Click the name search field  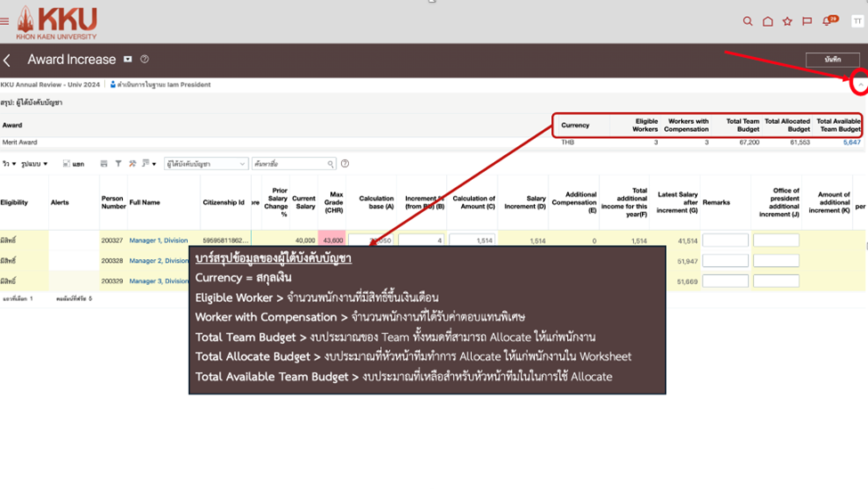click(288, 164)
